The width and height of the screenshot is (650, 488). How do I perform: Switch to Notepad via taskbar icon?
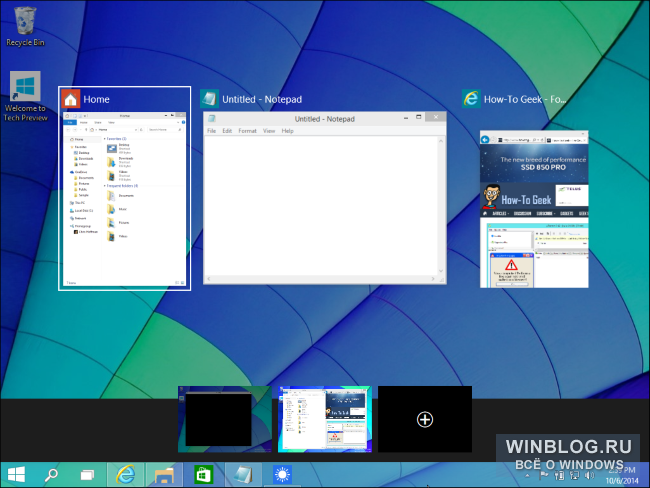243,475
